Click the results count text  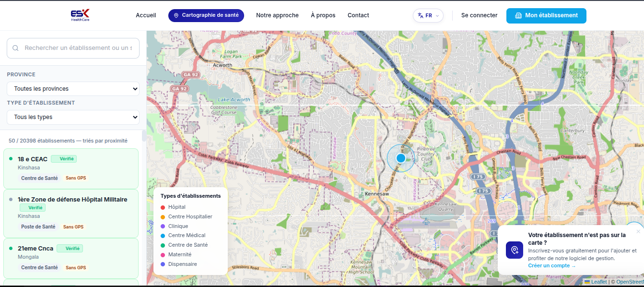point(68,141)
